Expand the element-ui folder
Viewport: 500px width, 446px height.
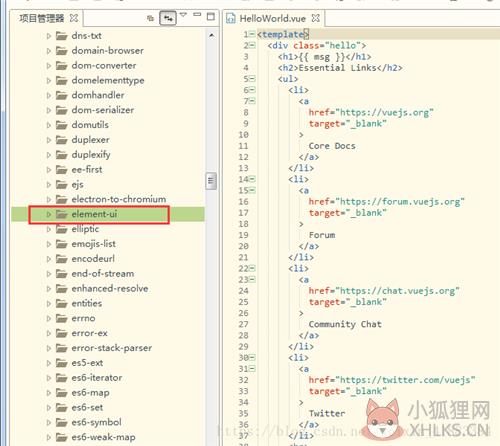click(x=49, y=214)
